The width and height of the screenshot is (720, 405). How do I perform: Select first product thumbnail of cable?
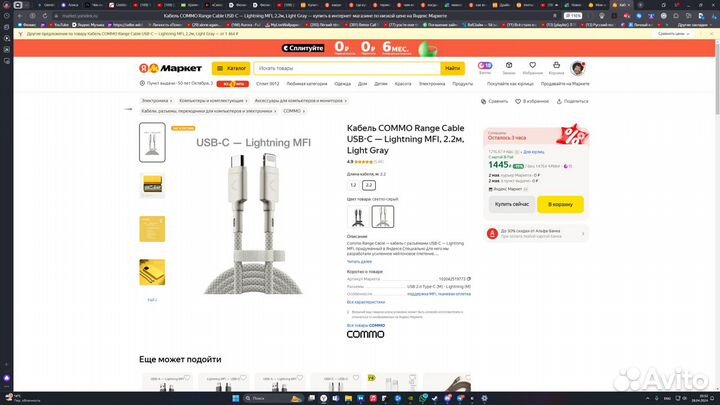click(152, 142)
